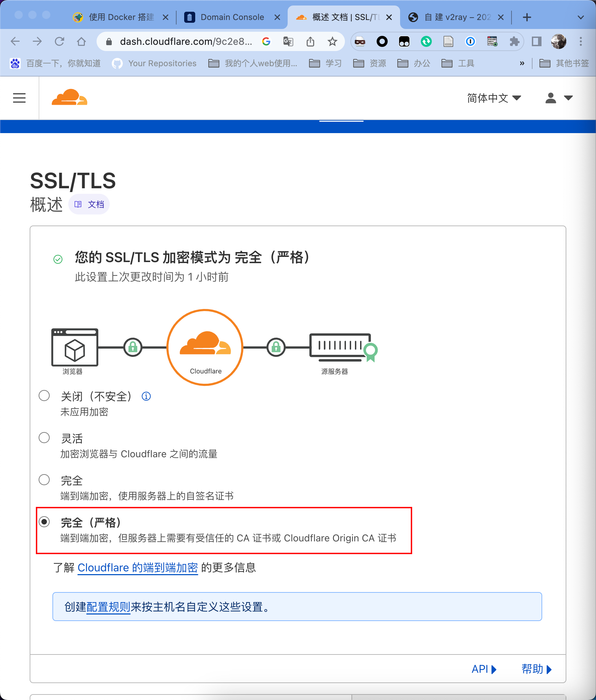The width and height of the screenshot is (596, 700).
Task: Expand the tab search chevron
Action: click(x=581, y=17)
